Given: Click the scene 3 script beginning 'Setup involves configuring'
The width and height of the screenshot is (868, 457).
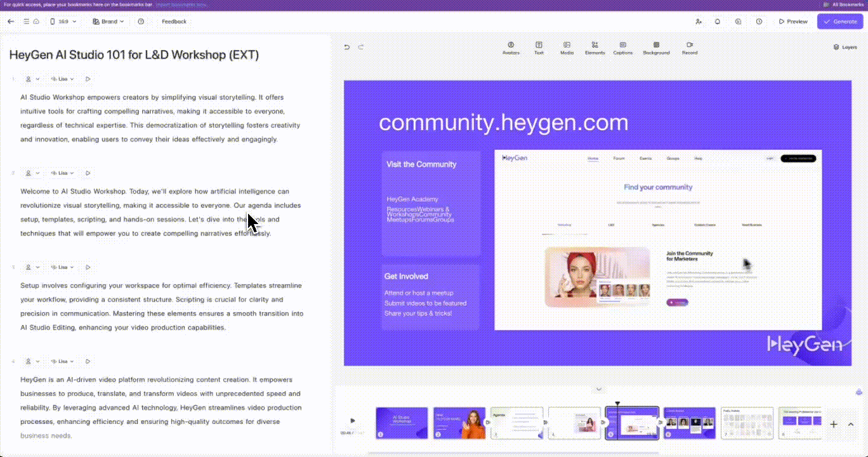Looking at the screenshot, I should (162, 307).
